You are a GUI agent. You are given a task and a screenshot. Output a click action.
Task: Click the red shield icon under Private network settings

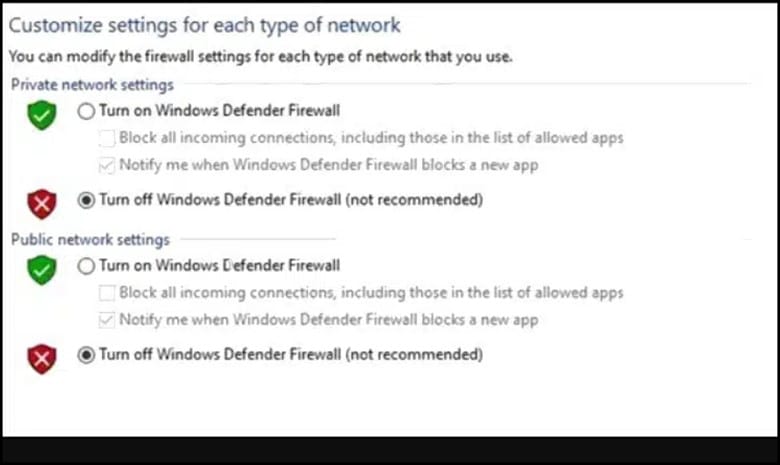[x=42, y=204]
